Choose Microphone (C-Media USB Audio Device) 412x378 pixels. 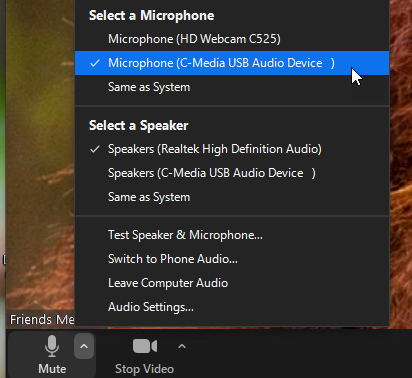tap(232, 63)
